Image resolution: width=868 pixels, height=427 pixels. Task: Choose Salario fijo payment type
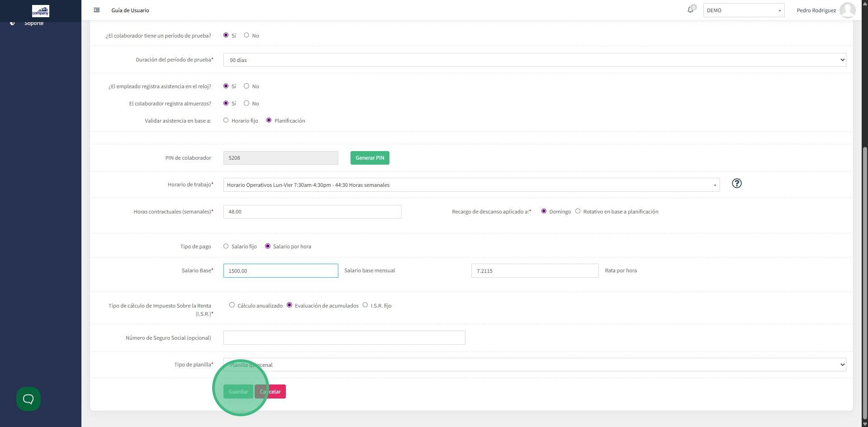[226, 247]
